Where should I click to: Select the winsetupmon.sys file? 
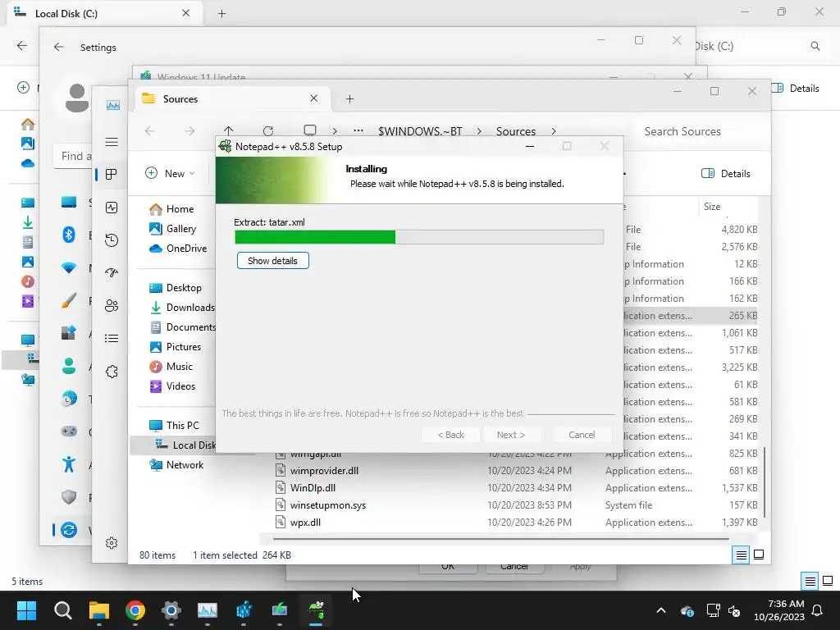coord(328,505)
